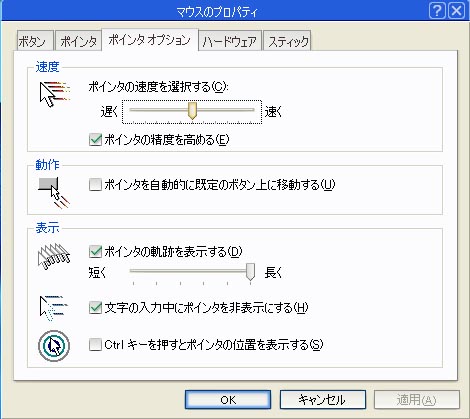Click the help question mark button

(437, 11)
